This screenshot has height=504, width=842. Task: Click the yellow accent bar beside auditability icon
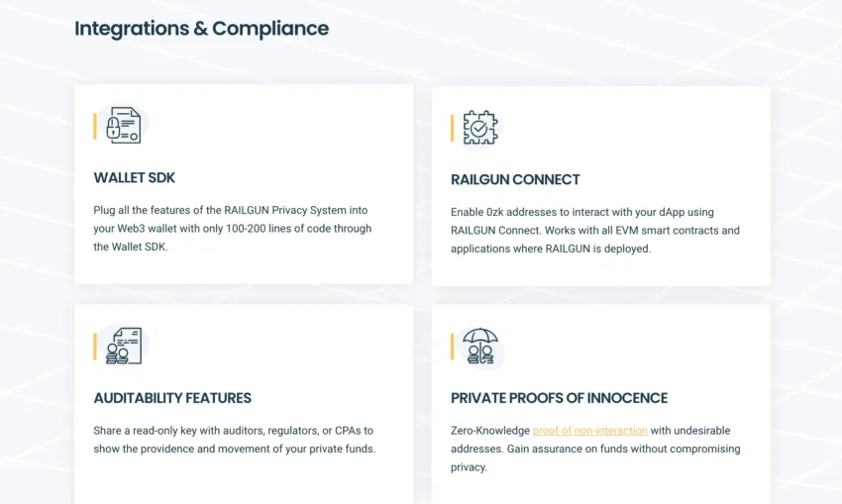point(95,347)
